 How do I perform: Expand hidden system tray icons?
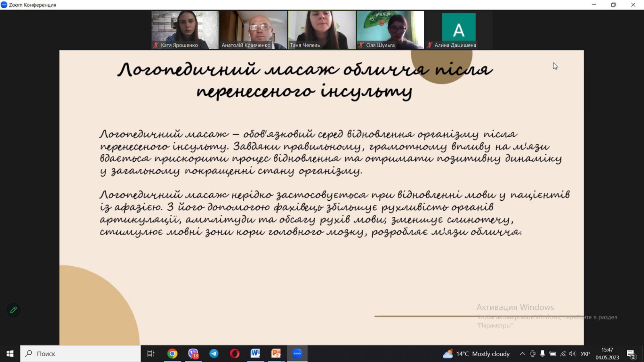tap(522, 354)
